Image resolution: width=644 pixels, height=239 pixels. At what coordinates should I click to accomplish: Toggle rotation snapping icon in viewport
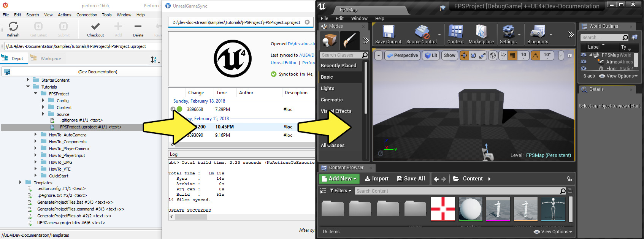[535, 55]
